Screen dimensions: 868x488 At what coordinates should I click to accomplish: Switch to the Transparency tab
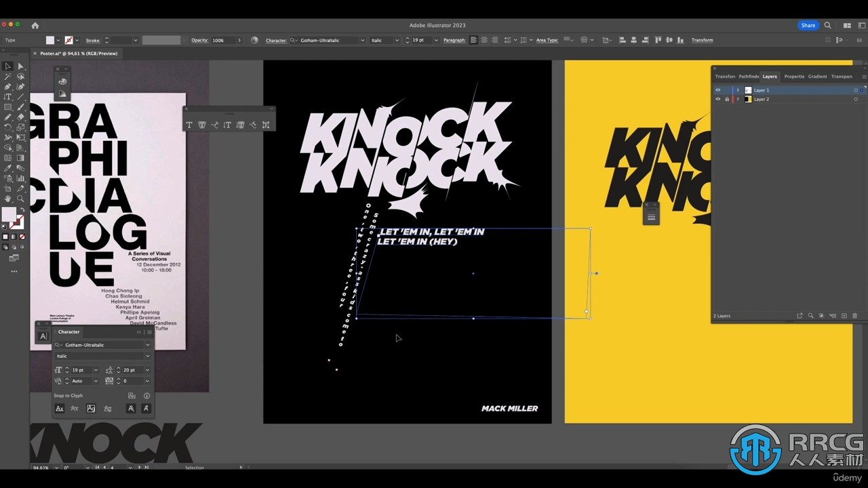click(842, 77)
